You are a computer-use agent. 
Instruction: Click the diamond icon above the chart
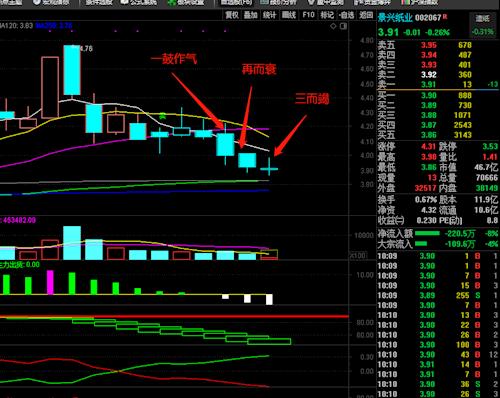click(333, 26)
